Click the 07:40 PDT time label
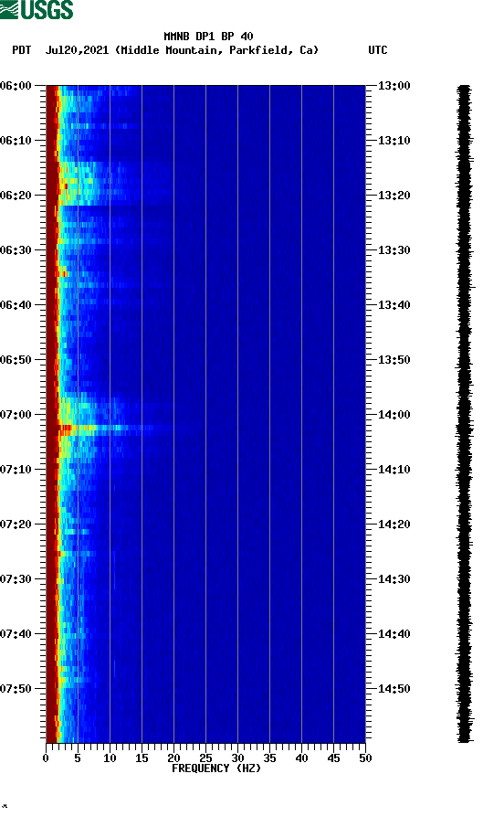The width and height of the screenshot is (504, 816). click(x=16, y=634)
